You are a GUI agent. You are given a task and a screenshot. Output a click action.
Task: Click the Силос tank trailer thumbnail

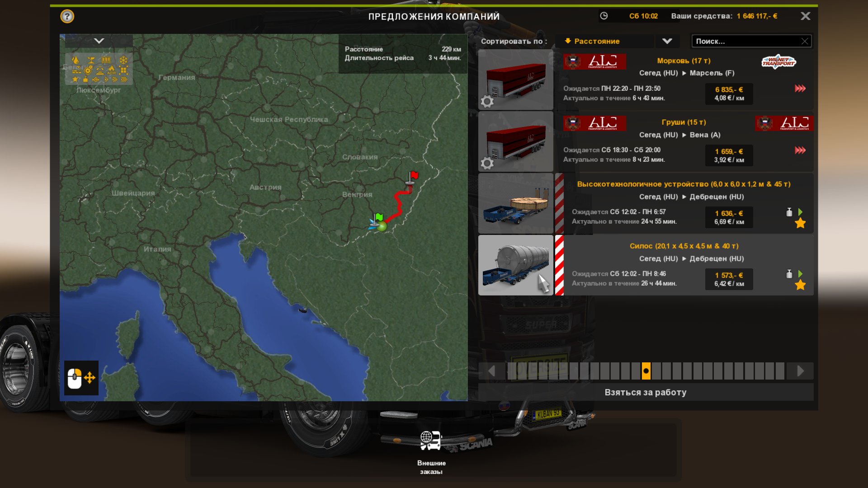click(x=515, y=265)
